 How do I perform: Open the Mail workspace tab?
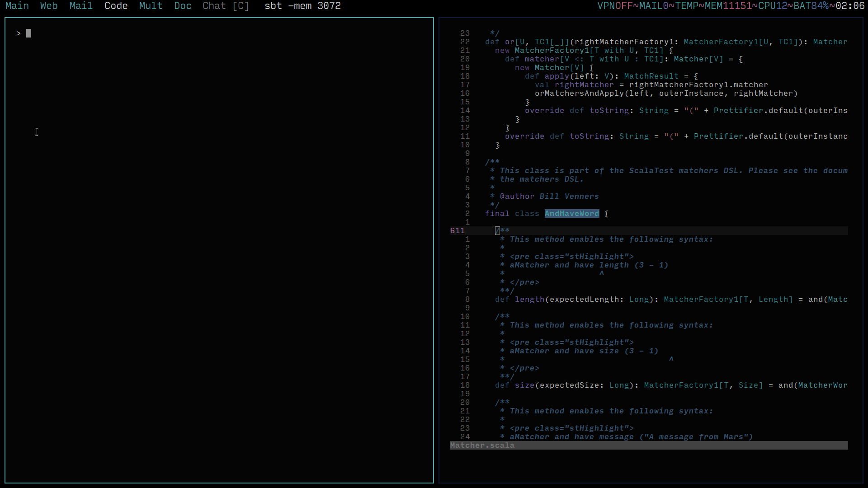[81, 6]
